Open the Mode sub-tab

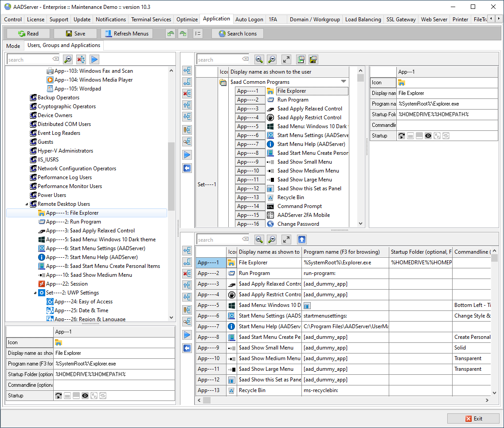[x=13, y=46]
